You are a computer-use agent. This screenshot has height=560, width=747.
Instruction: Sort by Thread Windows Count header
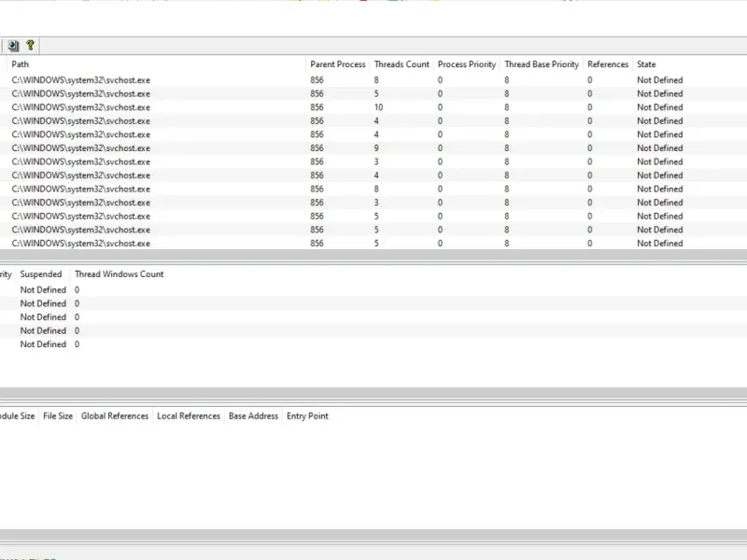pyautogui.click(x=120, y=274)
